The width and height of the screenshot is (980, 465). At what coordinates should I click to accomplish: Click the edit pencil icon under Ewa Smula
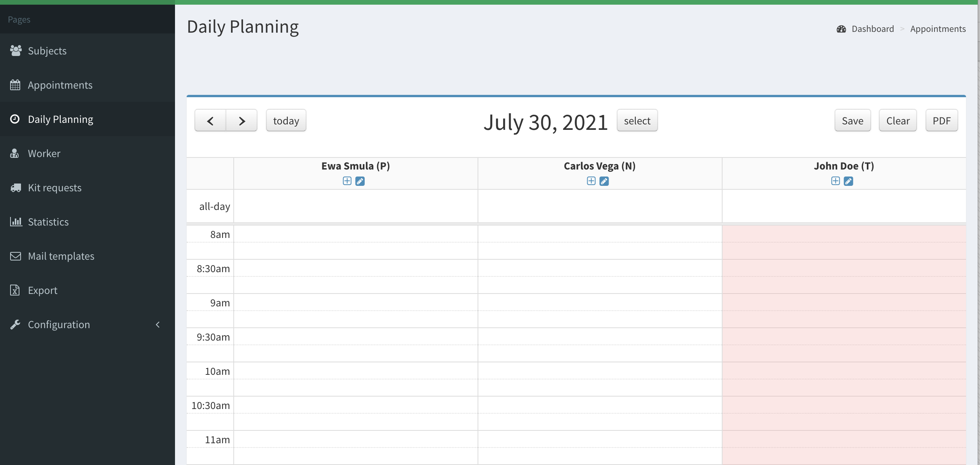coord(360,181)
